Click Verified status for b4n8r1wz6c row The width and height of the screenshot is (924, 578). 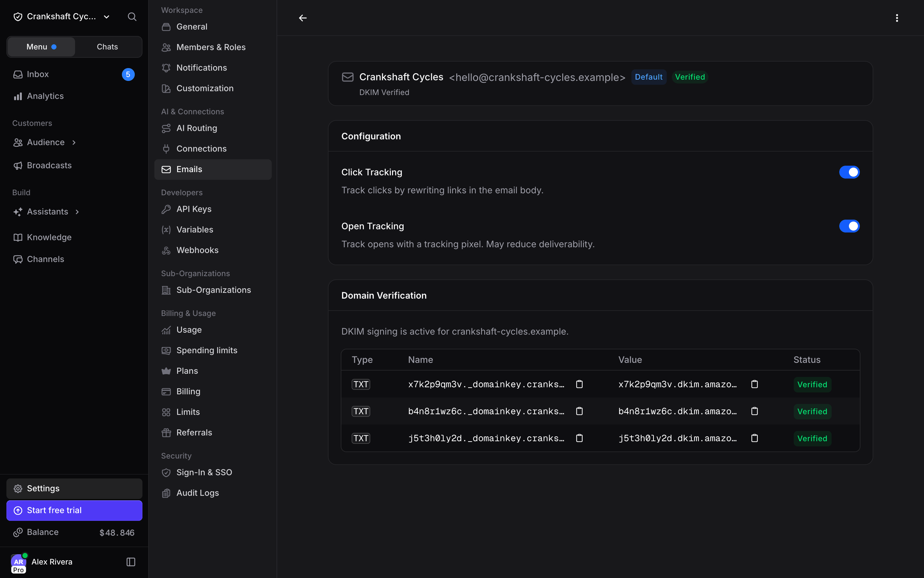(812, 411)
